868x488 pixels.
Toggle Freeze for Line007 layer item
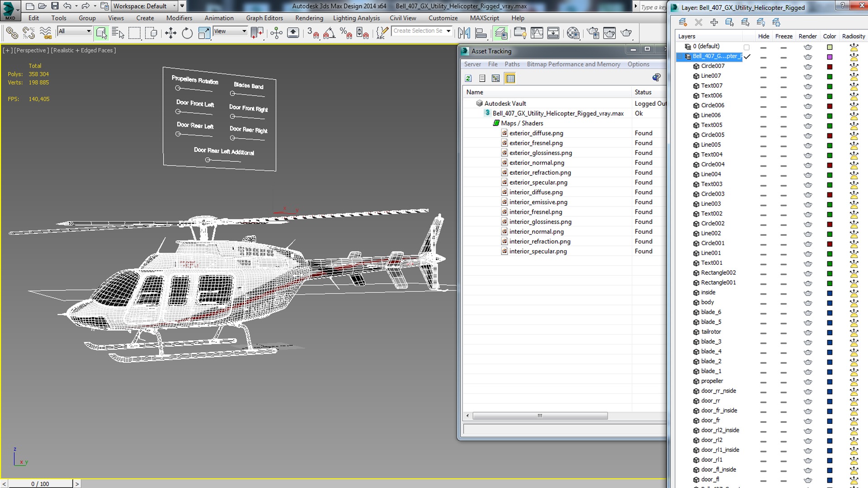tap(783, 76)
